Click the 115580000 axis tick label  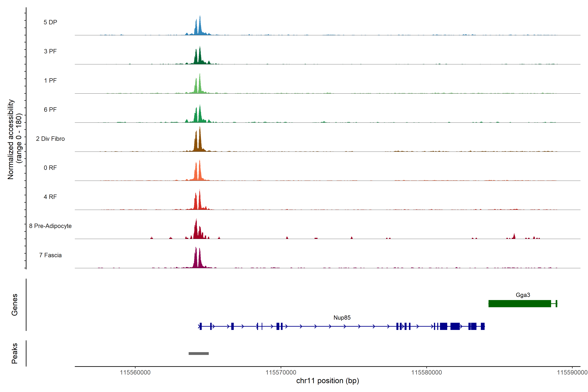tap(426, 372)
